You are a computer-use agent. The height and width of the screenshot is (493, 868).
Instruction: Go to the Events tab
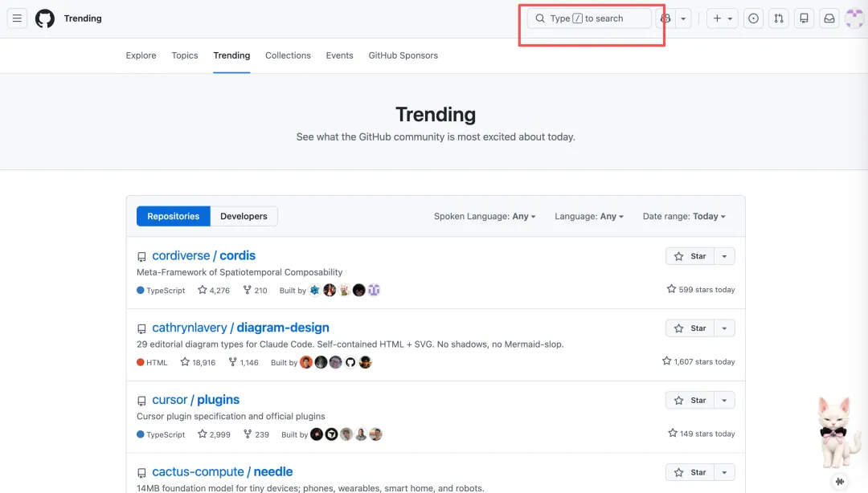coord(339,55)
